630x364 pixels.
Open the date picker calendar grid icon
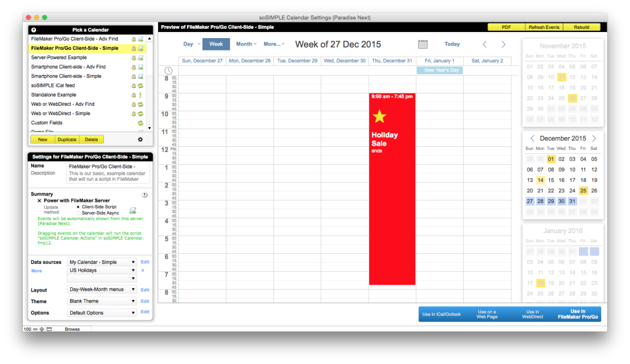(423, 44)
